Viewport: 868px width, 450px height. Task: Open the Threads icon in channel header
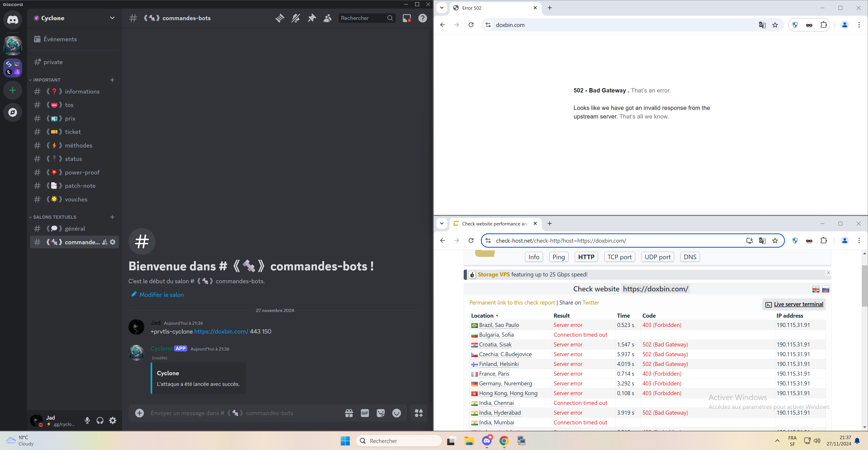point(280,18)
